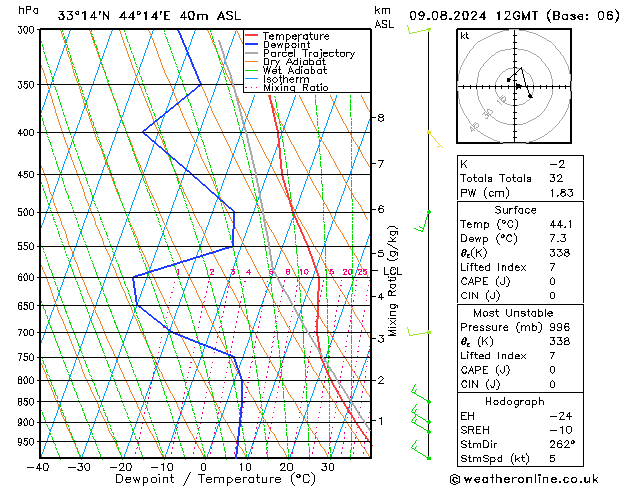Click the wind barb at the 700 hPa level

[419, 332]
